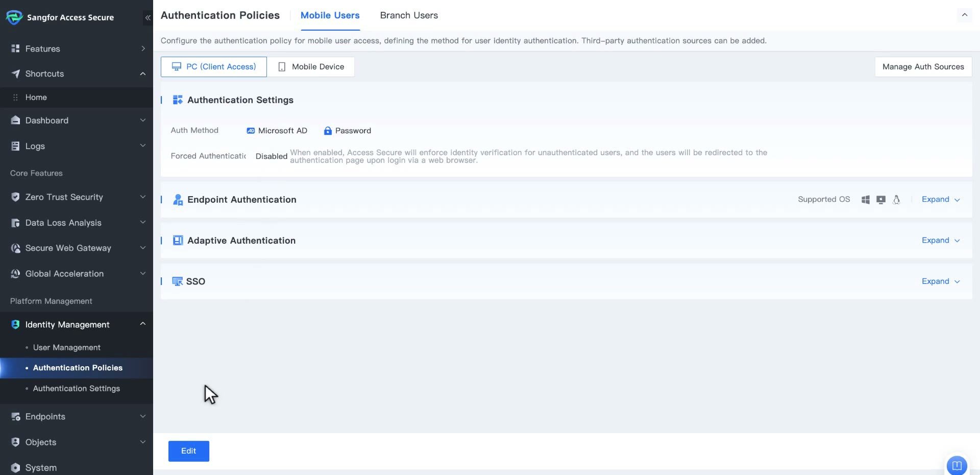This screenshot has width=980, height=475.
Task: Click the Core Features section heading
Action: point(36,173)
